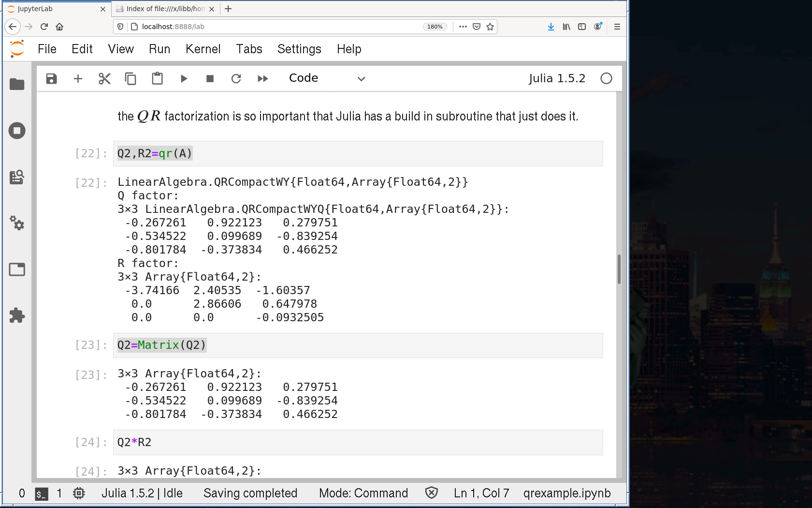Show Running Terminals and Kernels panel
This screenshot has width=812, height=508.
point(17,131)
